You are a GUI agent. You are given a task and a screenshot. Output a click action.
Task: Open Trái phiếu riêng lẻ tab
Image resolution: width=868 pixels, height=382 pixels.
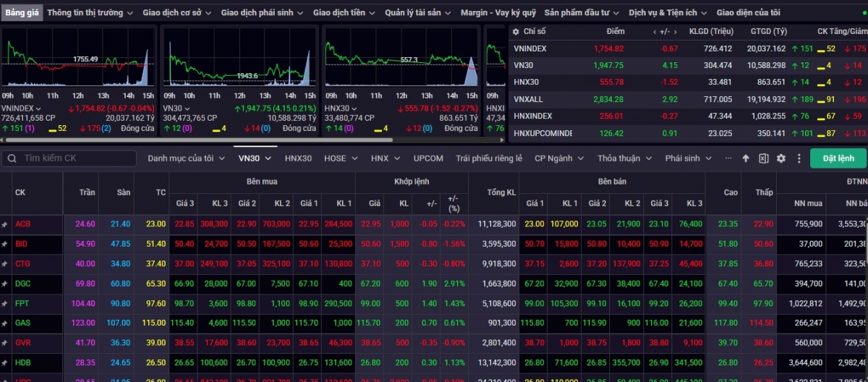(x=489, y=158)
